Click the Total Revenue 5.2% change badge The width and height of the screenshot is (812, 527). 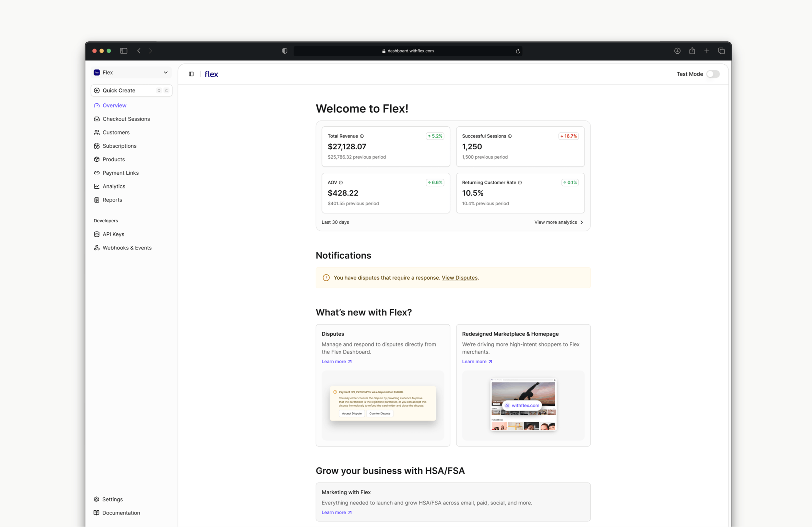click(435, 136)
